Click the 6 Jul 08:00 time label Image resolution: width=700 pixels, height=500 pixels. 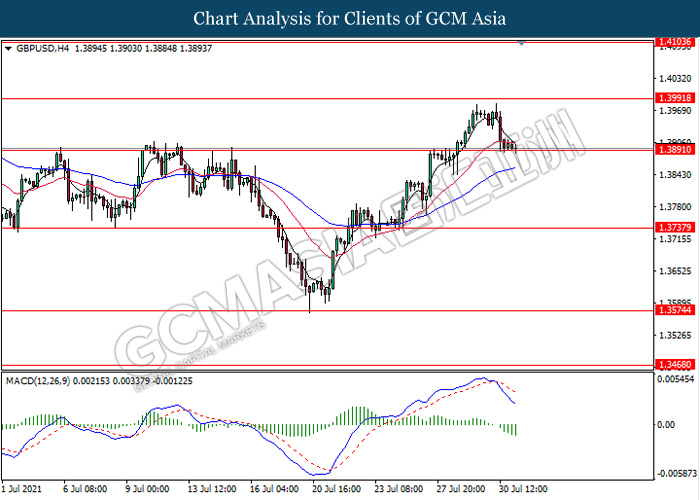[85, 489]
